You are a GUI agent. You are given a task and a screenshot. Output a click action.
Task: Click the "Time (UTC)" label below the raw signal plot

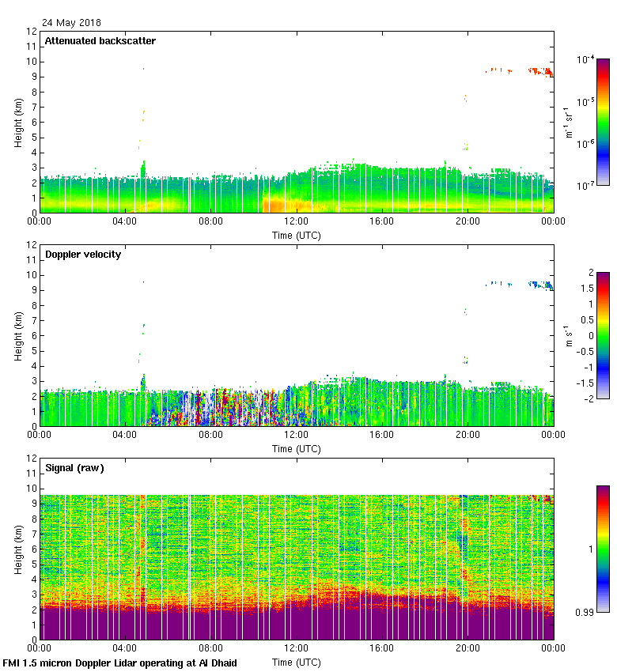(x=297, y=662)
